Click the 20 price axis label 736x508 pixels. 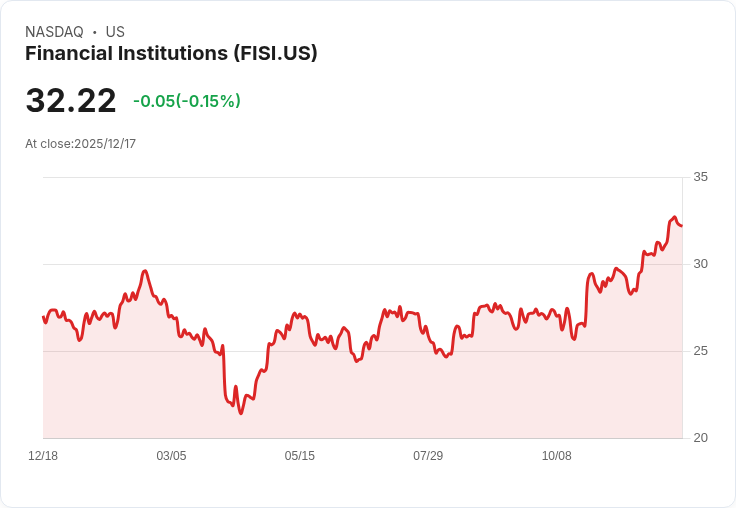[x=700, y=438]
